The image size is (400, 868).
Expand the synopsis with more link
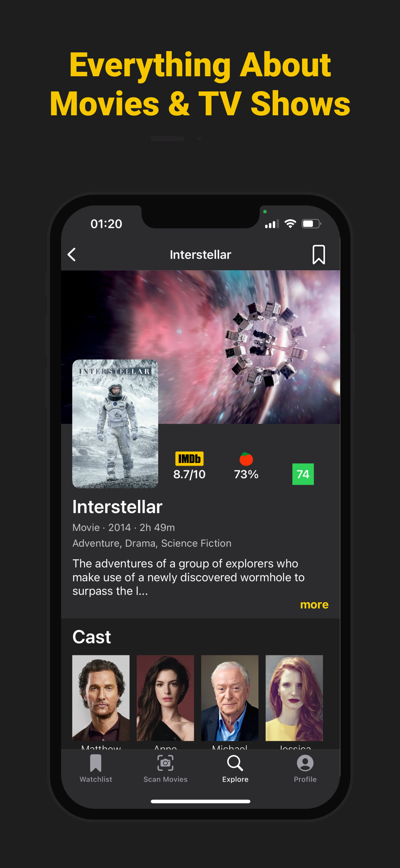tap(314, 604)
